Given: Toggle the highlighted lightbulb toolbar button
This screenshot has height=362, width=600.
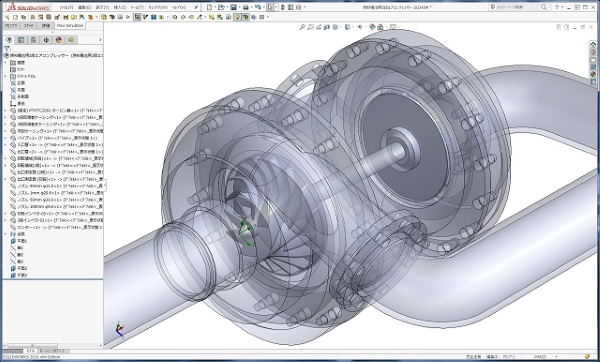Looking at the screenshot, I should [x=237, y=17].
